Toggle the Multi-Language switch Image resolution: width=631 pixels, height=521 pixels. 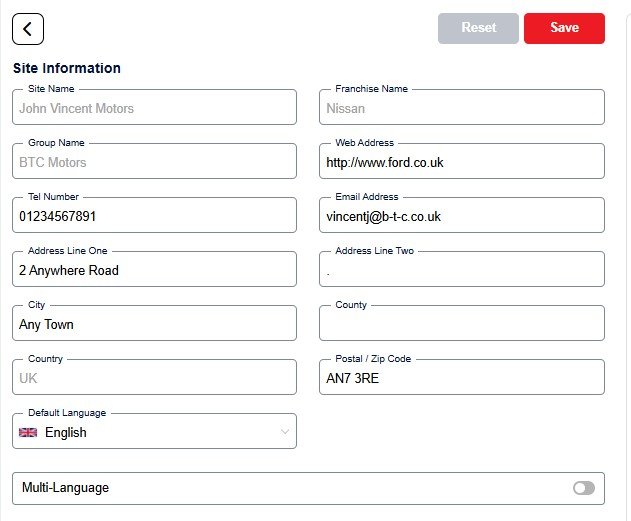coord(584,488)
